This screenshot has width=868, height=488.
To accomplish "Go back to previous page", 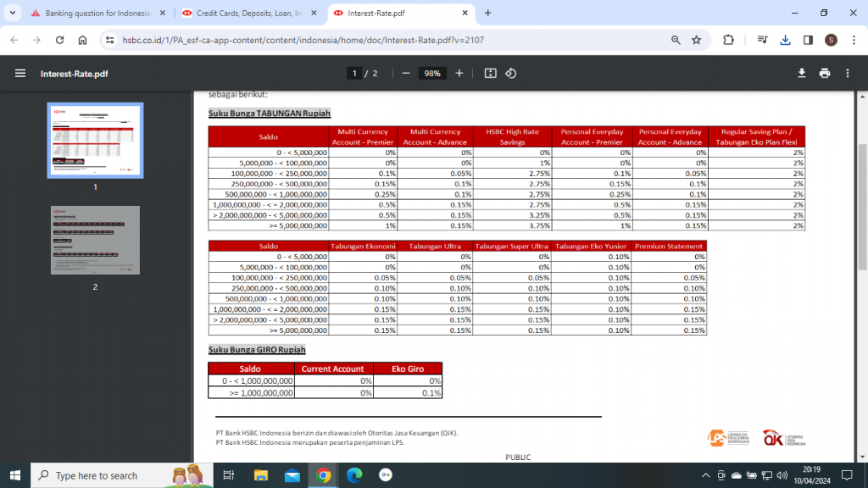I will 14,40.
